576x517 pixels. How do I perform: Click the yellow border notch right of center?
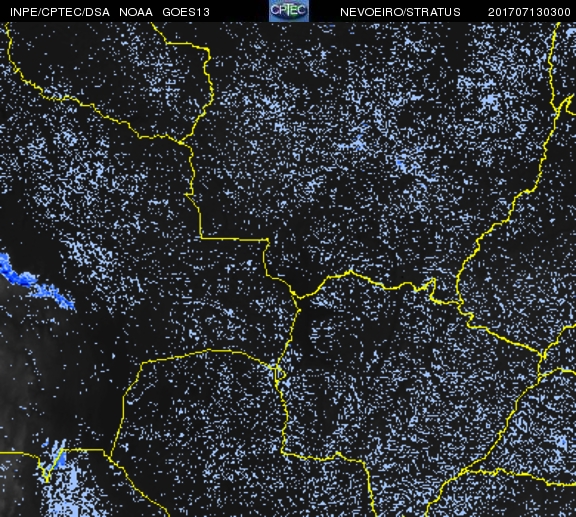(x=433, y=288)
